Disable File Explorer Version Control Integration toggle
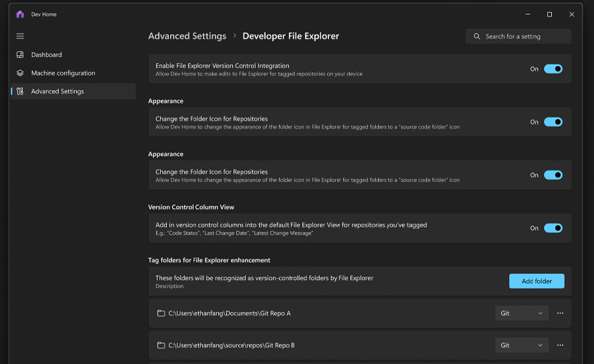 coord(553,69)
